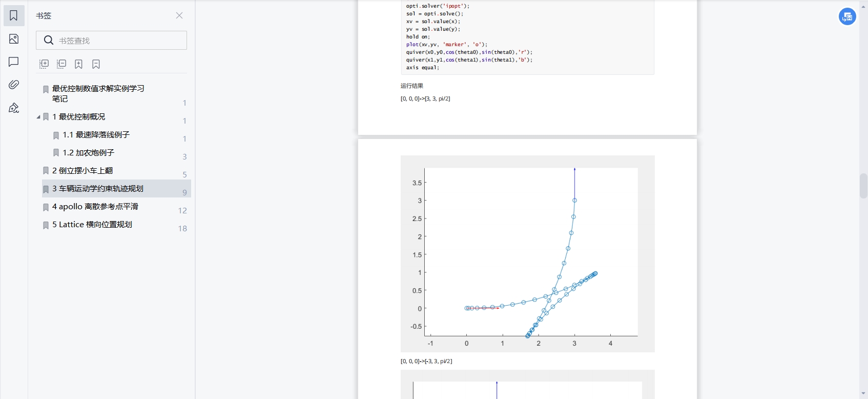Click the code line axis equal;
Screen dimensions: 868x399
point(423,68)
